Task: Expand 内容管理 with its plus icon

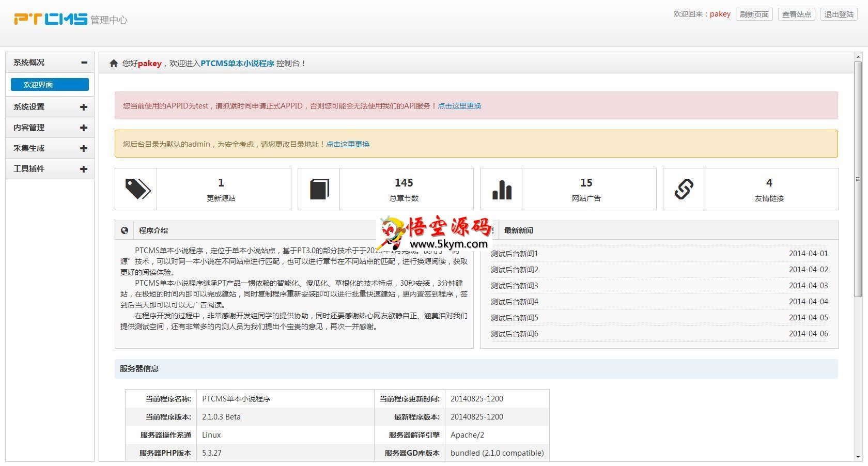Action: tap(84, 128)
